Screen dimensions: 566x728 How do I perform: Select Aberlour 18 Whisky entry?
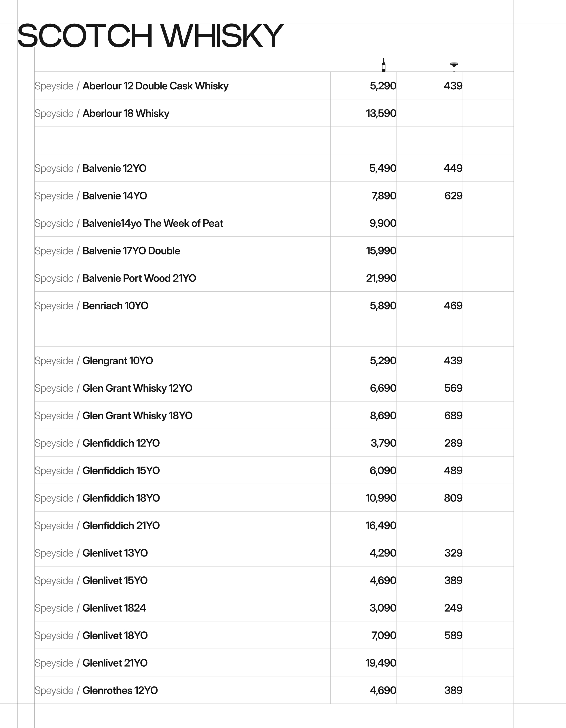126,113
